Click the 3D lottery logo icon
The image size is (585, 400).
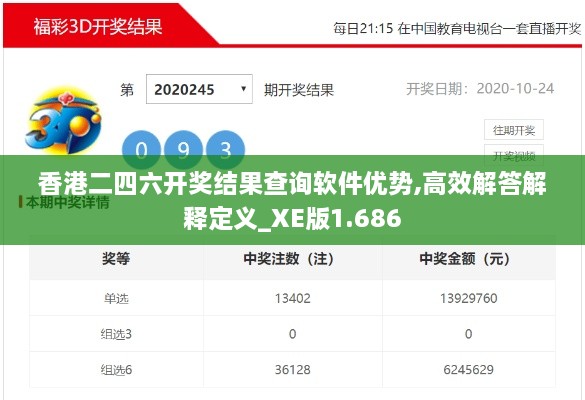coord(63,120)
